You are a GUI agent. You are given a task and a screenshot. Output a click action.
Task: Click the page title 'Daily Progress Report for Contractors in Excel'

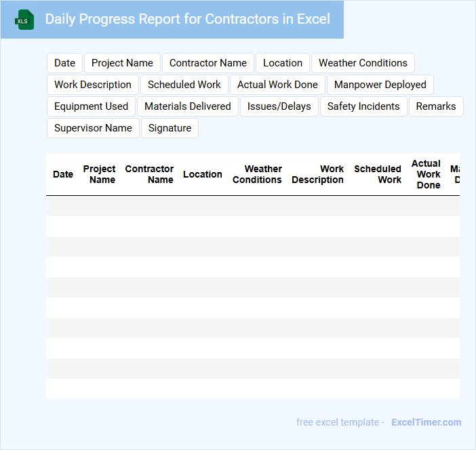tap(188, 19)
